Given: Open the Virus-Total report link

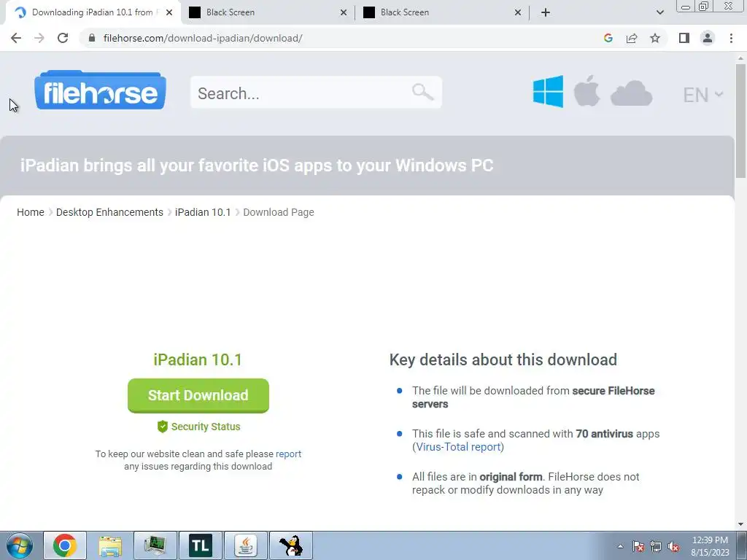Looking at the screenshot, I should pos(458,447).
